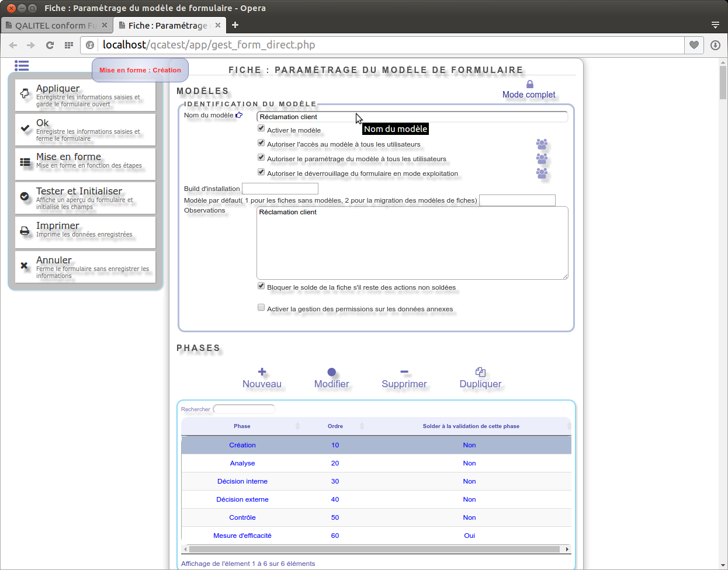Sort table by Phase column
The height and width of the screenshot is (570, 728).
pyautogui.click(x=242, y=426)
